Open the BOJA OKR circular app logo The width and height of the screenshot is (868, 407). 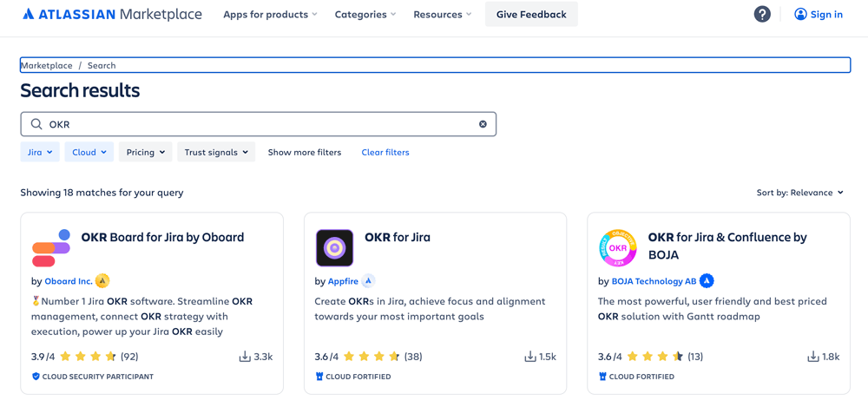pos(618,247)
